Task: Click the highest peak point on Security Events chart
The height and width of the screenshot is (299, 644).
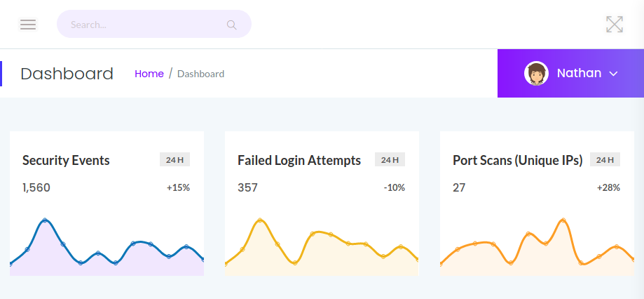Action: tap(45, 220)
